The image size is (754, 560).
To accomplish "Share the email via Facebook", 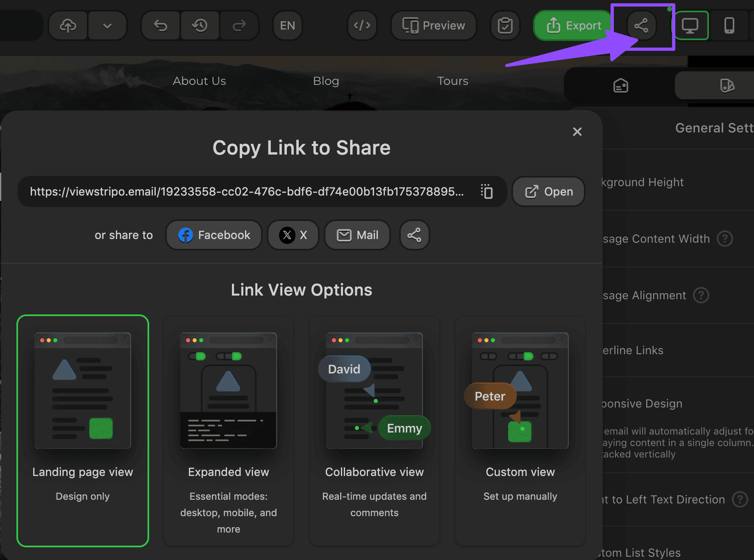I will coord(213,235).
